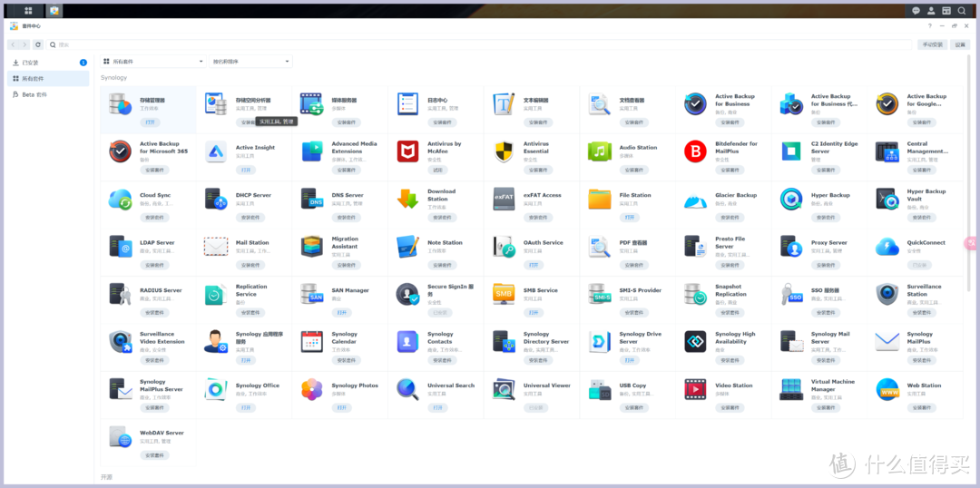Screen dimensions: 980x488
Task: Click the USB Copy icon
Action: coord(600,388)
